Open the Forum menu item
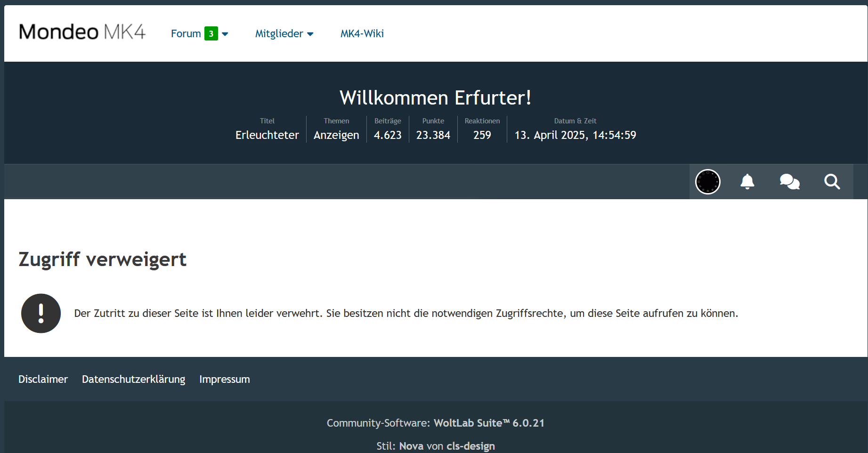 pos(186,34)
